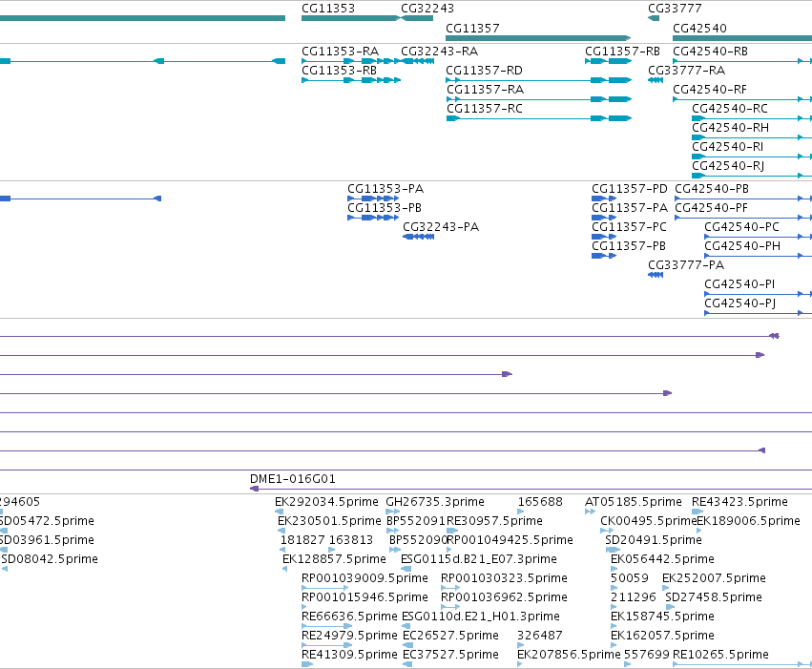Select transcript CG42540-RJ

tap(728, 166)
